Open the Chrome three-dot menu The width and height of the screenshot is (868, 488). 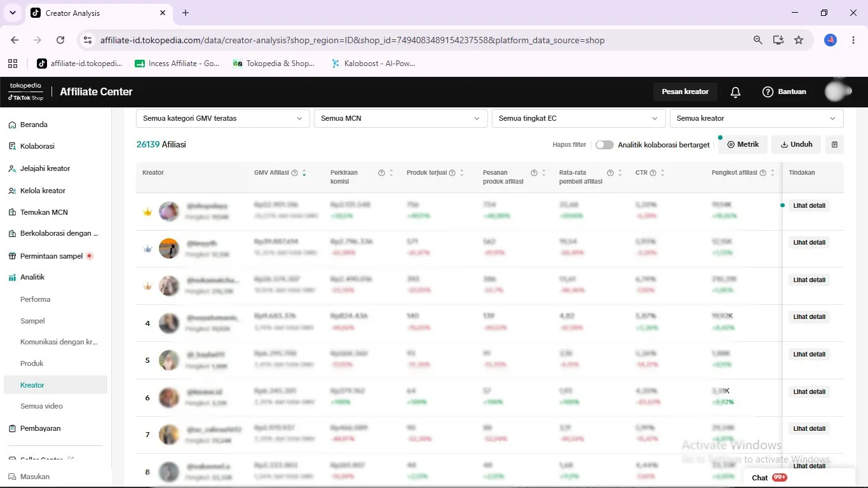tap(852, 40)
